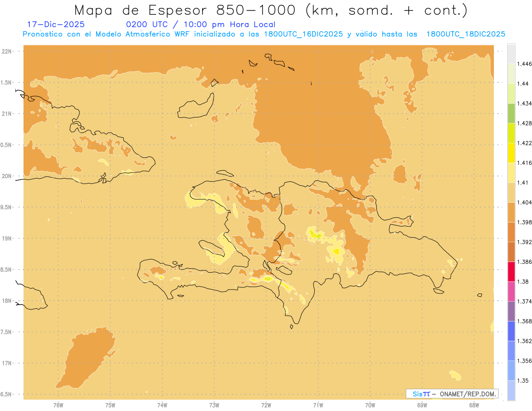Click the colorbar value '1.368'
Screen dimensions: 532x411
[524, 321]
